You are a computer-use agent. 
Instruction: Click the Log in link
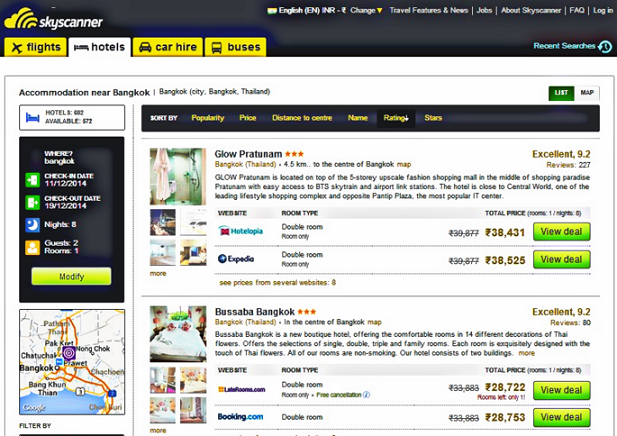[602, 10]
